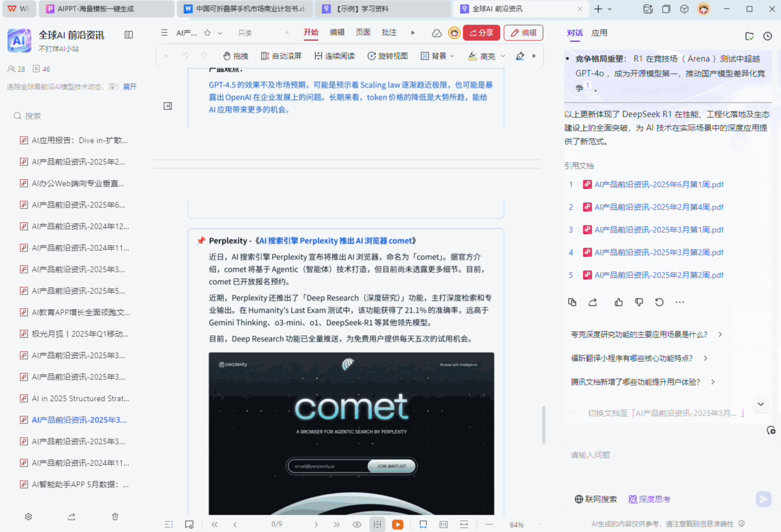This screenshot has height=532, width=781.
Task: Copy the AI chat response
Action: tap(572, 302)
